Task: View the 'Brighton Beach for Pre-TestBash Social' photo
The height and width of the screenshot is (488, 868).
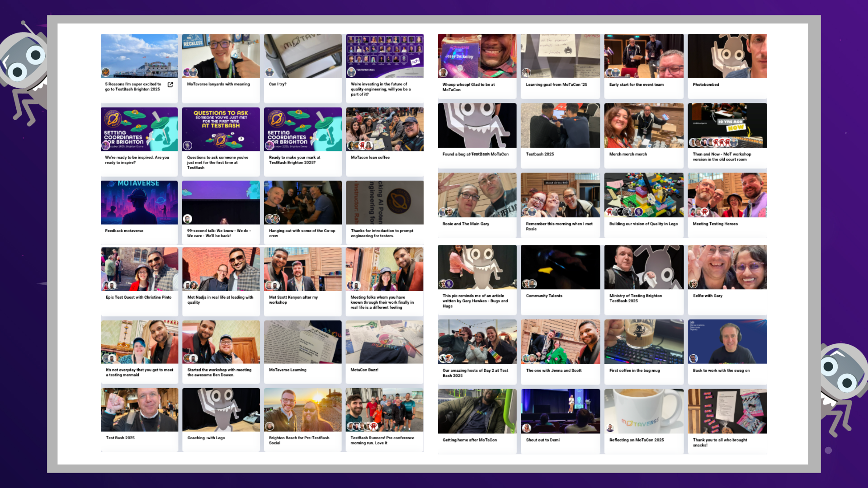Action: 302,410
